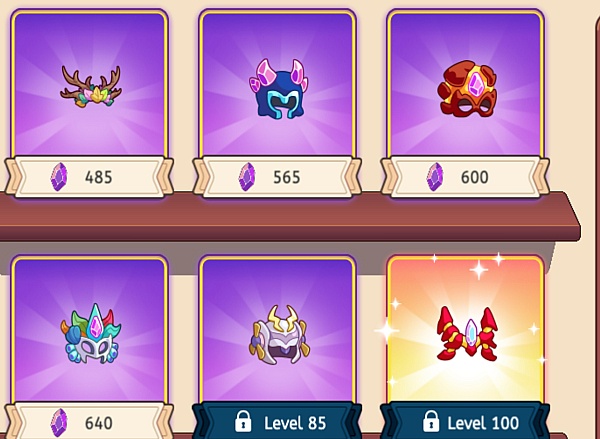Click the purple gem next to 485
600x439 pixels.
(x=59, y=177)
